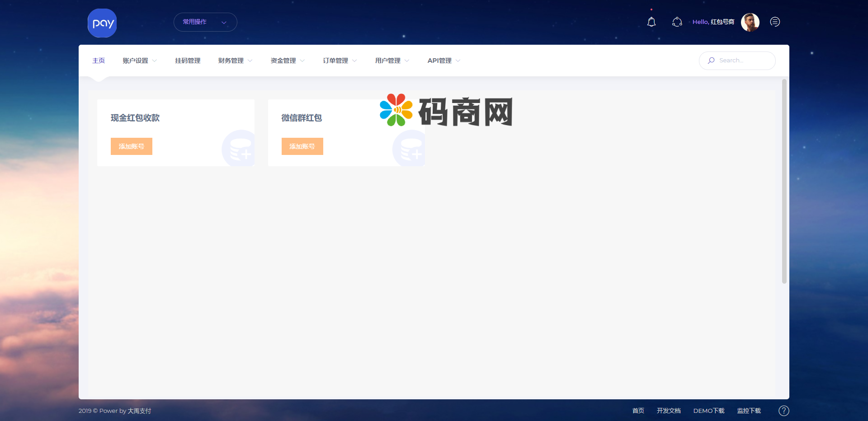This screenshot has height=421, width=868.
Task: Click the Pay logo icon
Action: tap(102, 23)
